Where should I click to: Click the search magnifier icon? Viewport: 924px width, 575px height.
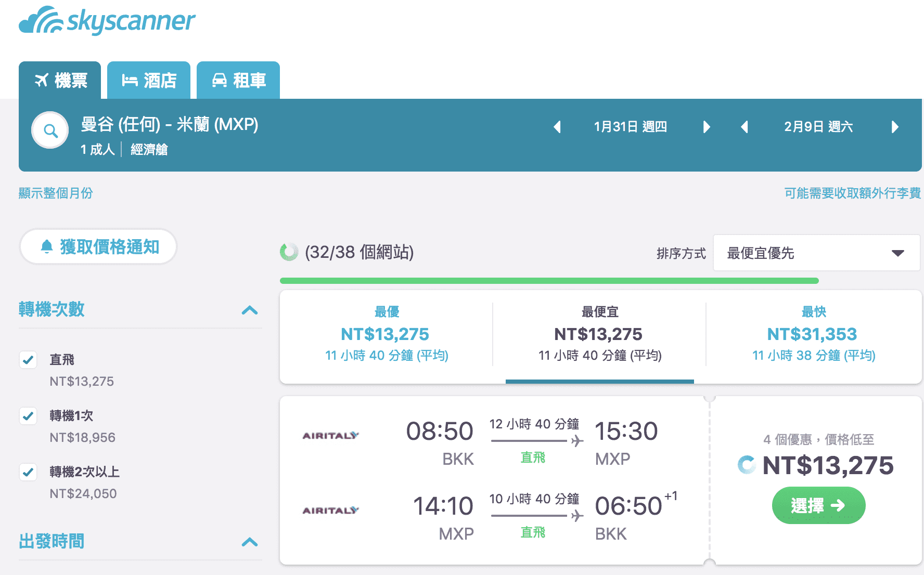click(49, 130)
